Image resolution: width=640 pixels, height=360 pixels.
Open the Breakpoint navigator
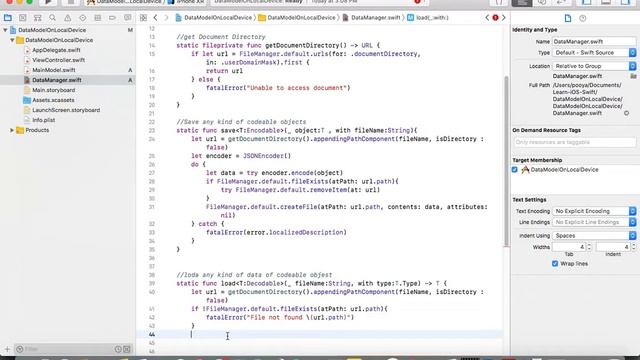(x=112, y=18)
